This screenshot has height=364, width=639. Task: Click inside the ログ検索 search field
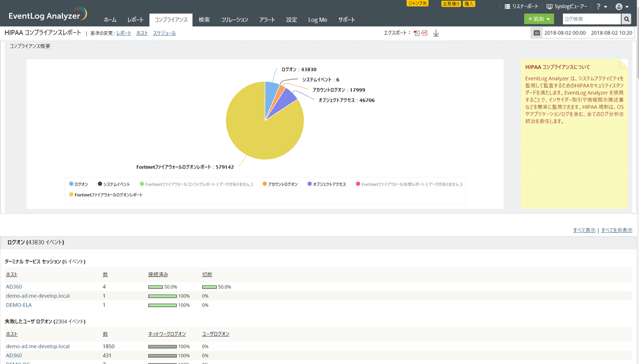591,19
